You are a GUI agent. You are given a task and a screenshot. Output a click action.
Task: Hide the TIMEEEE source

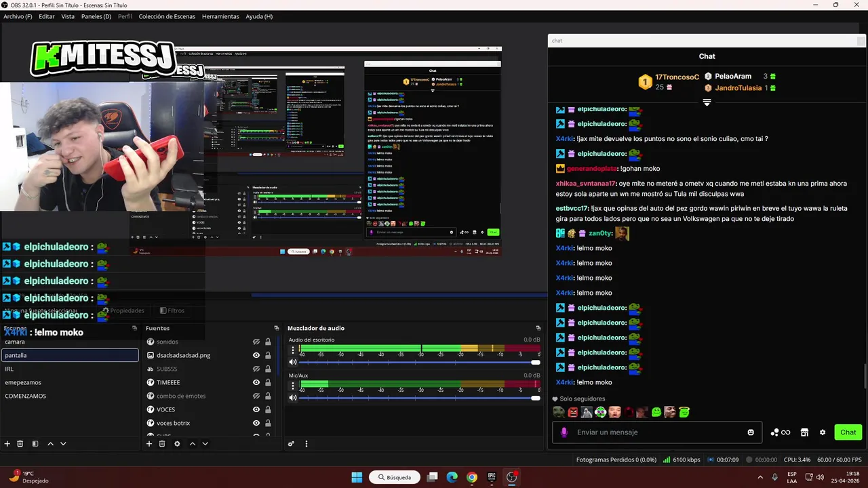pos(256,382)
